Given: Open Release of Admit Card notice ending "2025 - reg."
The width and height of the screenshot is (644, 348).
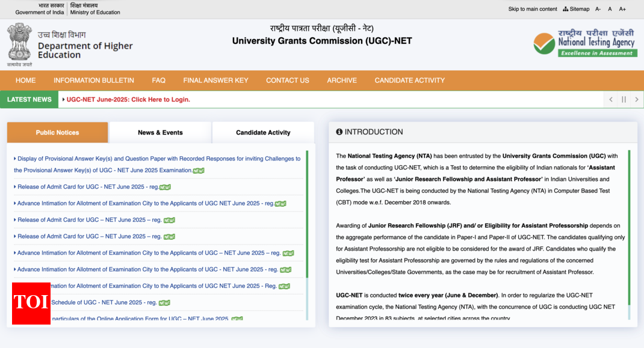Looking at the screenshot, I should tap(88, 187).
